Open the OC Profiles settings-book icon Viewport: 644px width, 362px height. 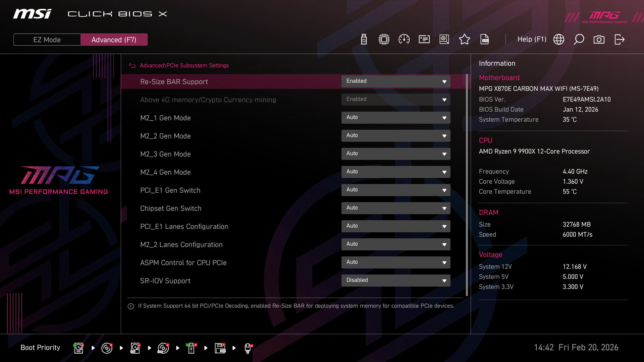click(x=444, y=39)
